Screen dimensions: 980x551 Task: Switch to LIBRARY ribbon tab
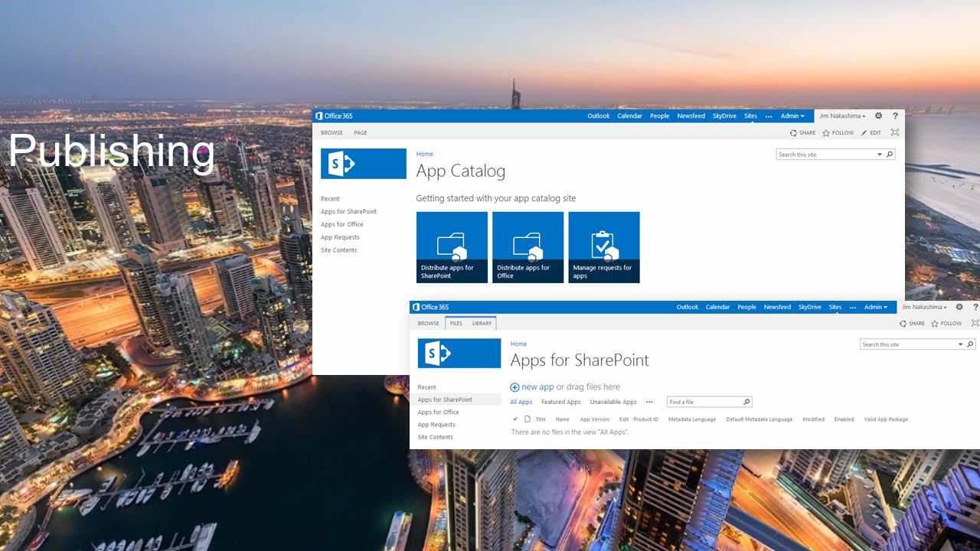482,324
